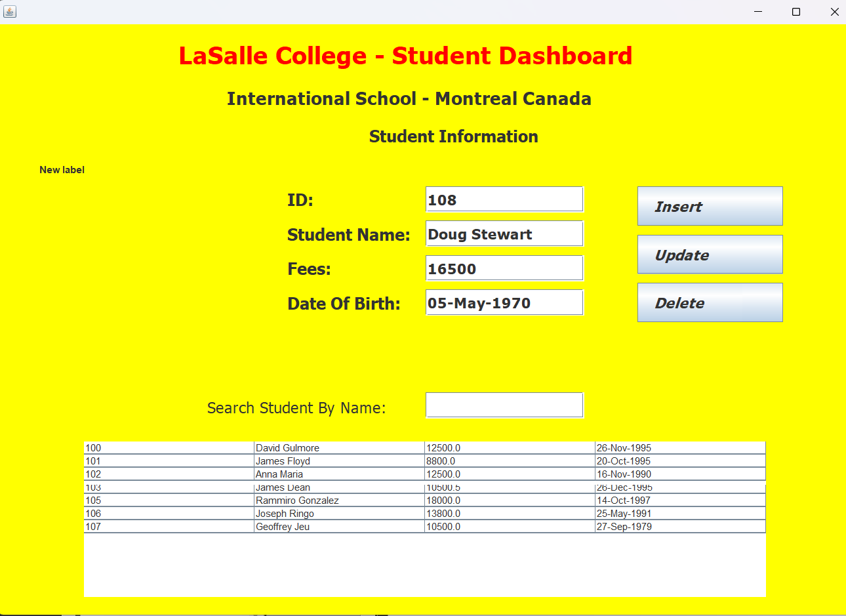Viewport: 846px width, 616px height.
Task: Click the "Fees:" form label
Action: pos(309,269)
